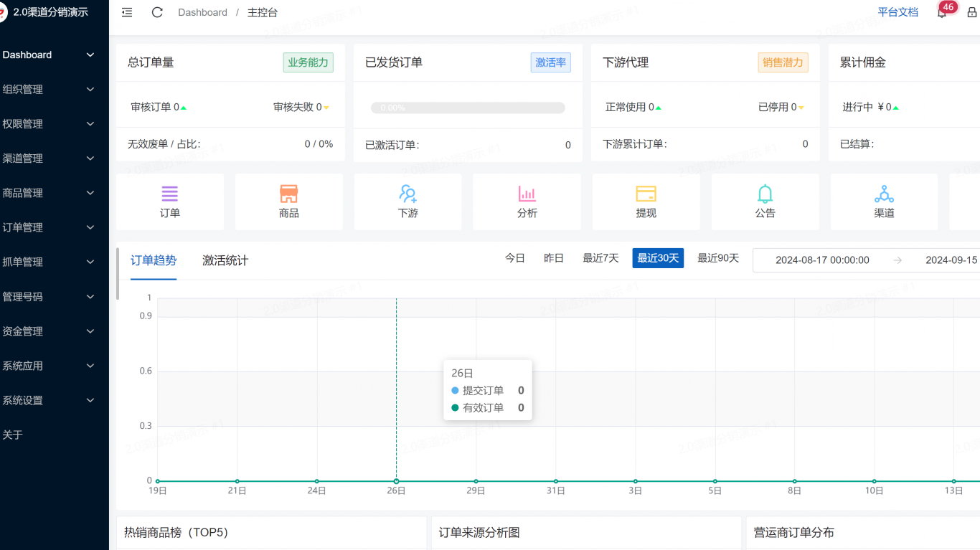
Task: Click the 营运商订单分布 heading
Action: 794,533
